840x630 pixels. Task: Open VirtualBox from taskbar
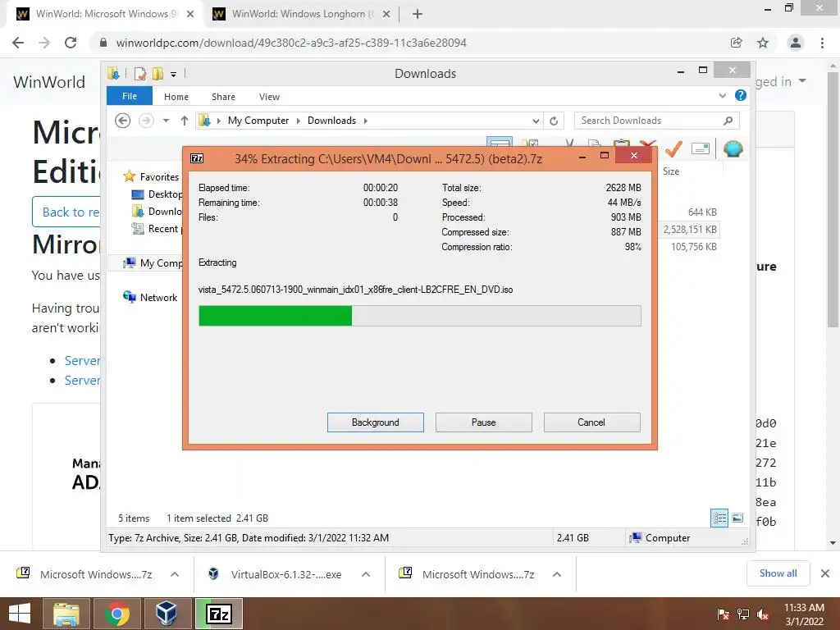pos(167,614)
